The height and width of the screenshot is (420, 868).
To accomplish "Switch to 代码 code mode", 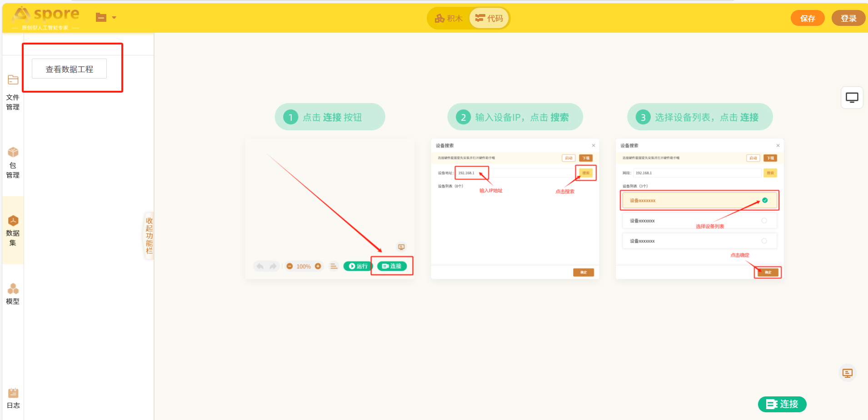I will click(489, 19).
